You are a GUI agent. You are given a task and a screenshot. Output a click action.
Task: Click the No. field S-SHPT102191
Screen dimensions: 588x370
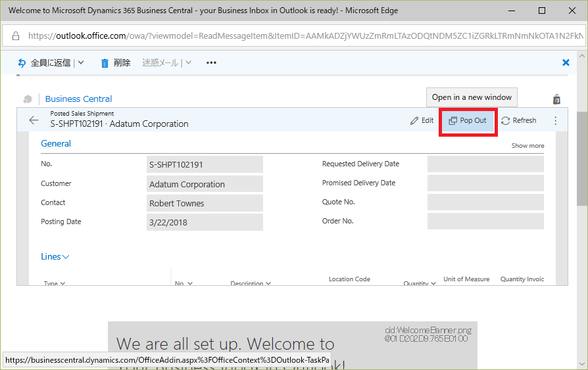pyautogui.click(x=205, y=164)
